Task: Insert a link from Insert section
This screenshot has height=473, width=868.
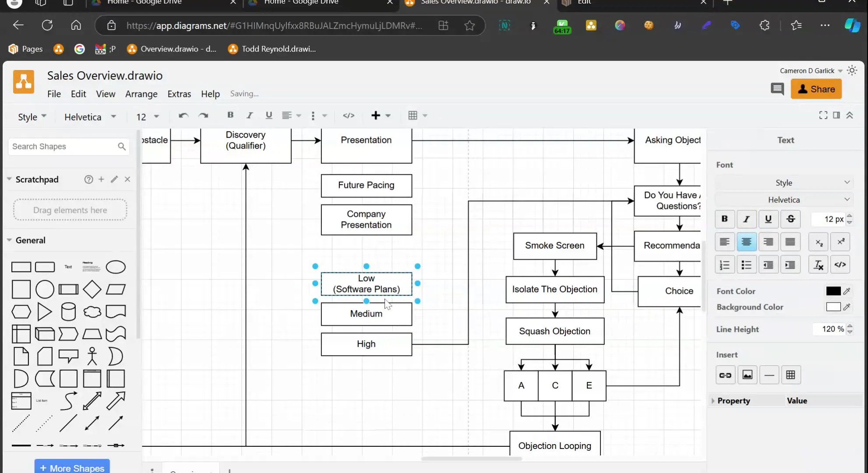Action: pyautogui.click(x=725, y=375)
